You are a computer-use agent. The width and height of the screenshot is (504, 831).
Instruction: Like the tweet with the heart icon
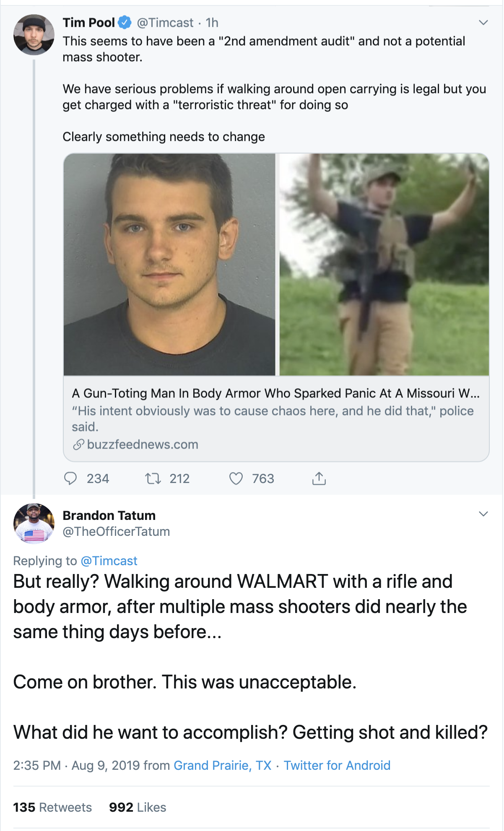(x=236, y=478)
